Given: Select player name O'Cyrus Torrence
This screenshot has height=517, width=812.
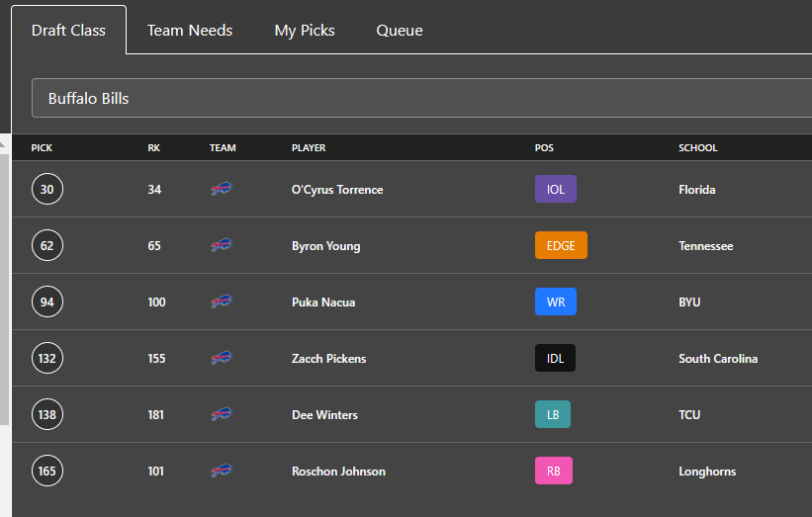Looking at the screenshot, I should pos(337,190).
